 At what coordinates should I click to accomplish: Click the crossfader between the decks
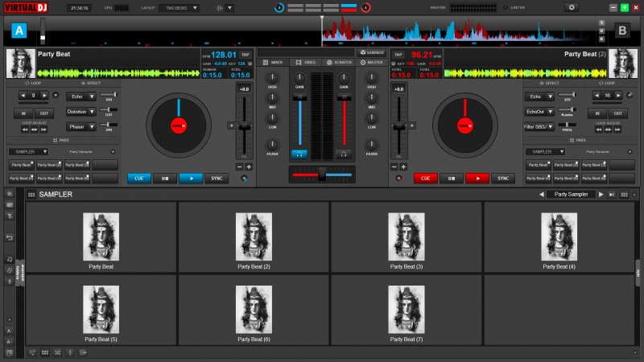pyautogui.click(x=321, y=174)
